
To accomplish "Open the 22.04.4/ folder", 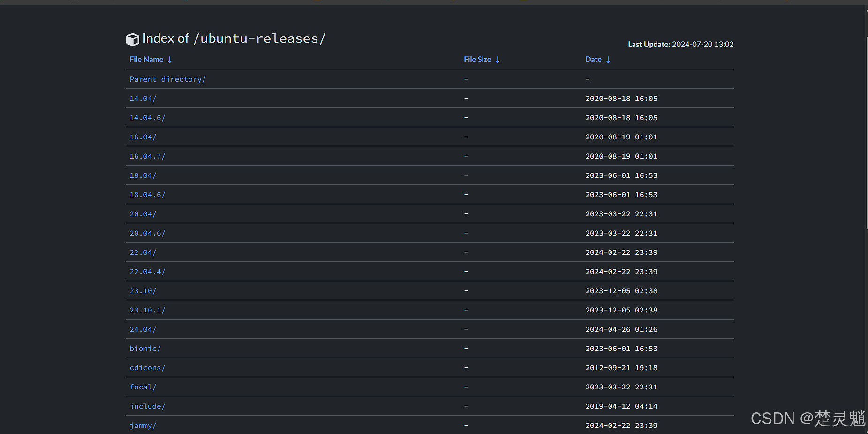I will tap(147, 272).
